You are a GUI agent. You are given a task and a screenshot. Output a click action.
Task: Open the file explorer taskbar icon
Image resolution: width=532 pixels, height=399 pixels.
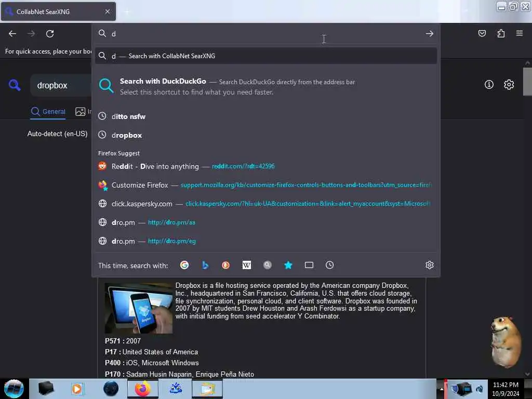click(207, 389)
